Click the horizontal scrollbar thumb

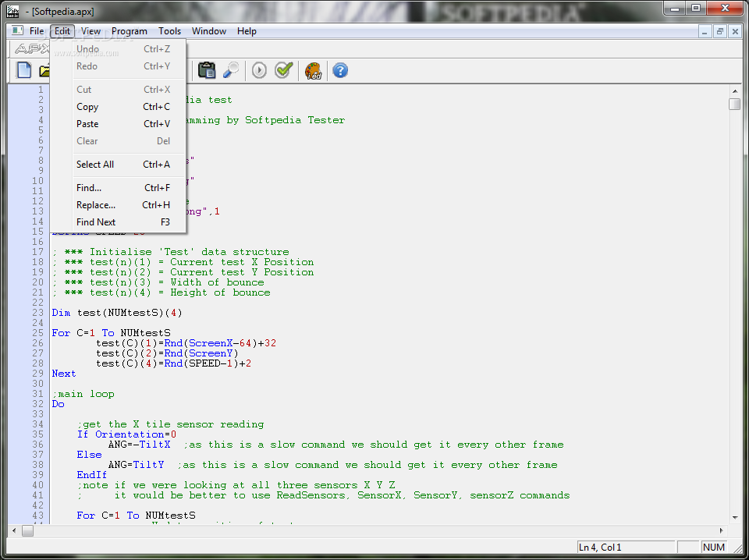(28, 530)
